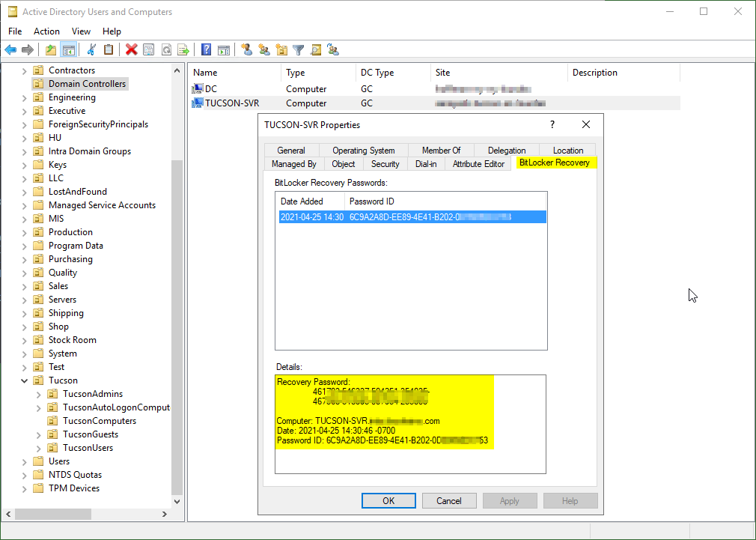Click the Paste clipboard icon
The width and height of the screenshot is (756, 540).
coord(109,49)
